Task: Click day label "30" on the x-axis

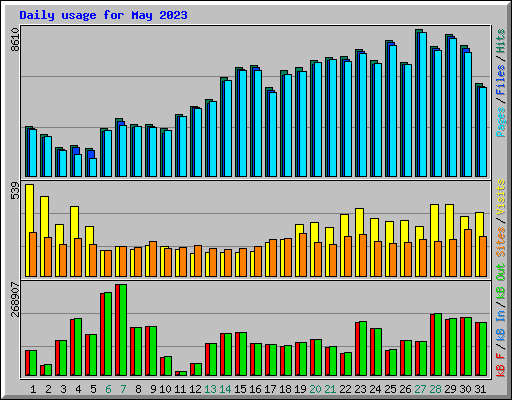Action: [465, 389]
